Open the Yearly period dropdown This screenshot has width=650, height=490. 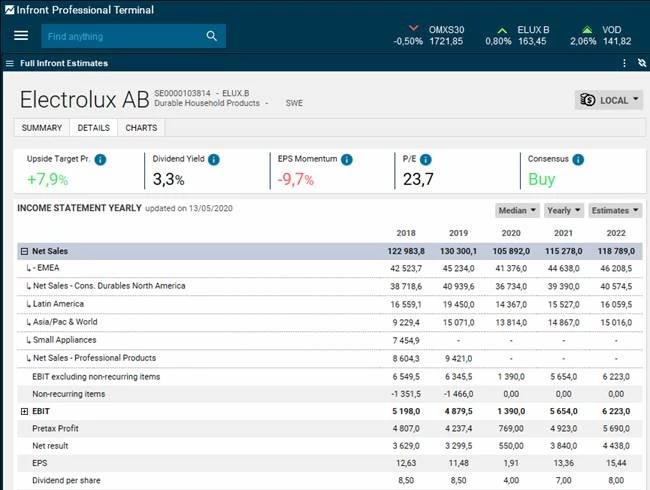[x=564, y=211]
